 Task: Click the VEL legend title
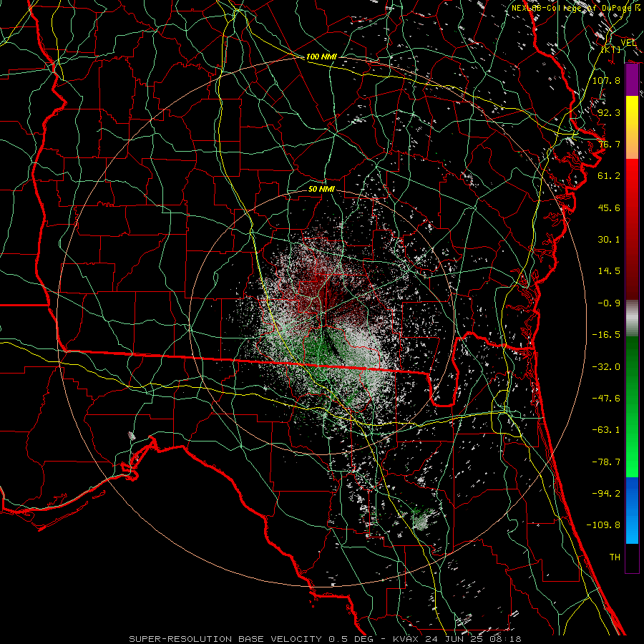pyautogui.click(x=628, y=43)
